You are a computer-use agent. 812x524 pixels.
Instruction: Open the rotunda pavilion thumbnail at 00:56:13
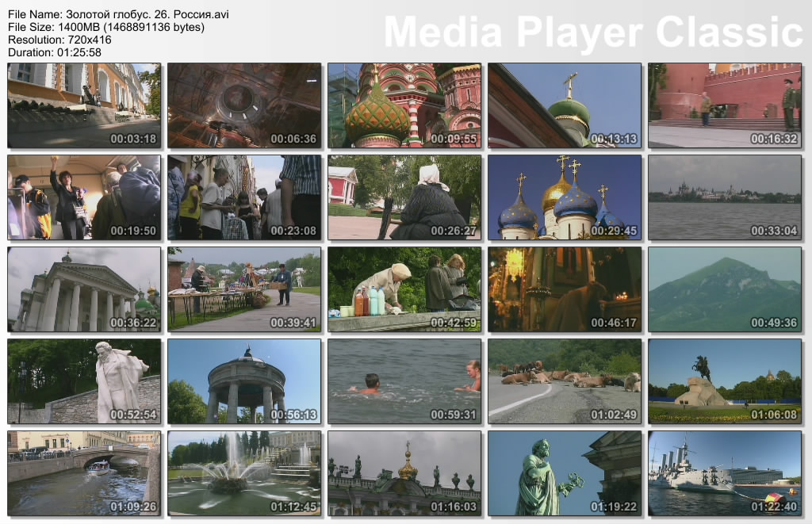click(x=244, y=381)
